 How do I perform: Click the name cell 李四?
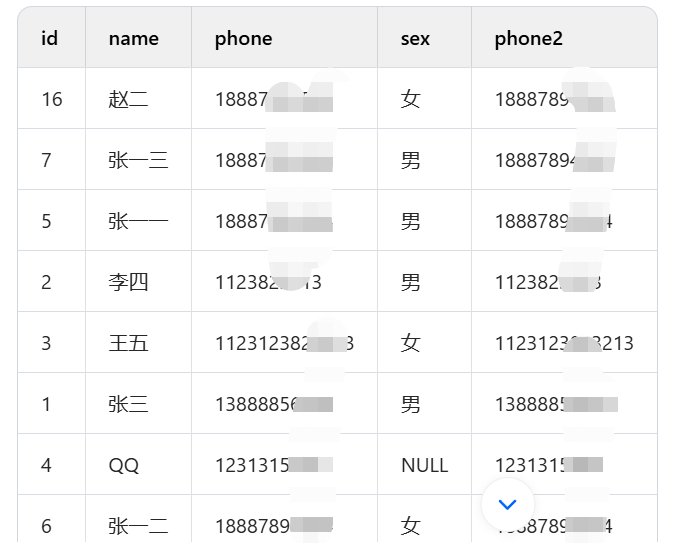[x=128, y=282]
